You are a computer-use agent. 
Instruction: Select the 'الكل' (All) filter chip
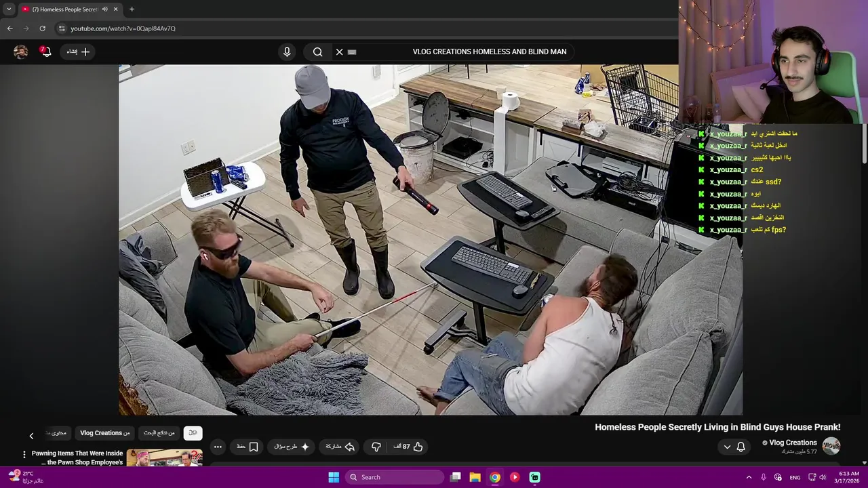[x=193, y=433]
